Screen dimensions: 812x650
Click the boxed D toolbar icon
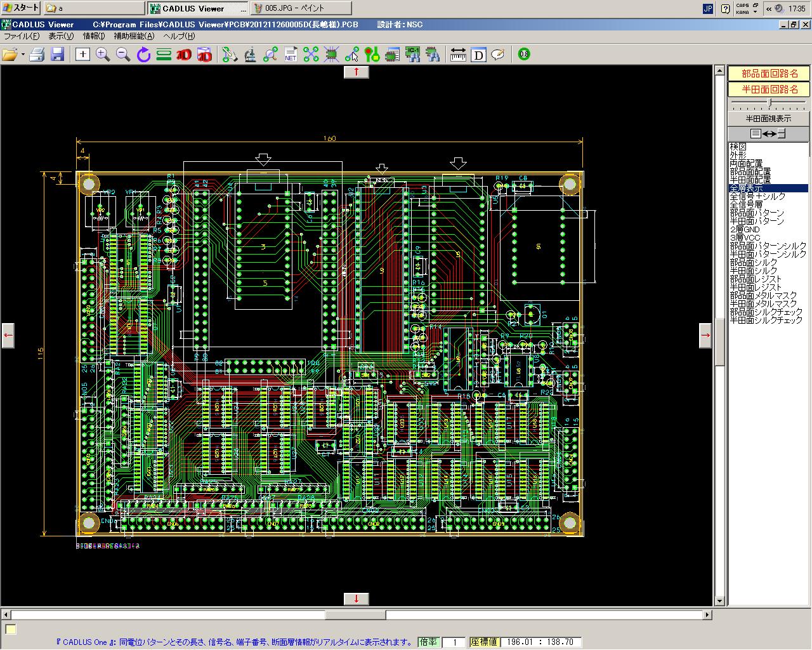click(479, 55)
